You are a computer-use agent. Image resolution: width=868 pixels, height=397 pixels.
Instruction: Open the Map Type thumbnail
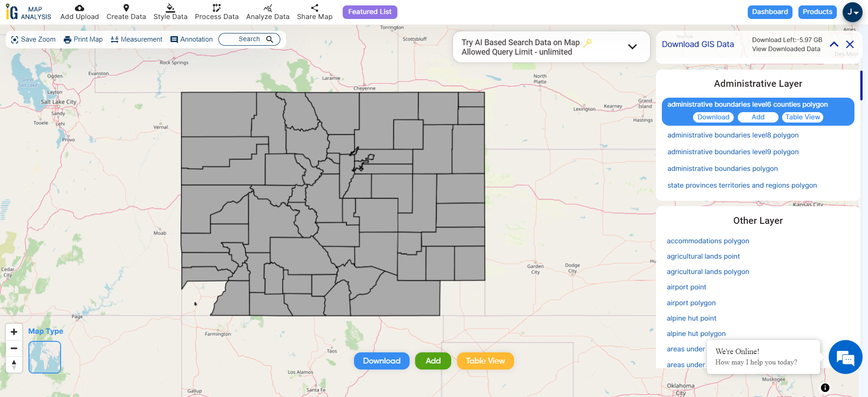pos(45,357)
